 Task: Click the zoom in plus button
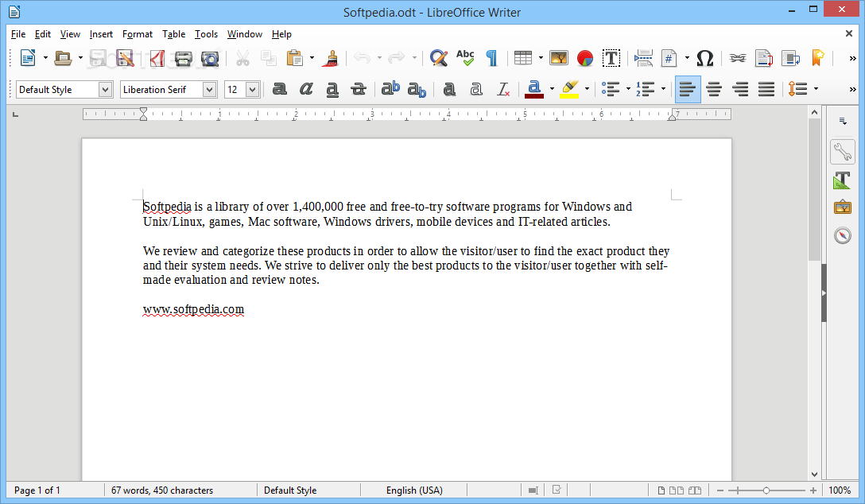[813, 490]
